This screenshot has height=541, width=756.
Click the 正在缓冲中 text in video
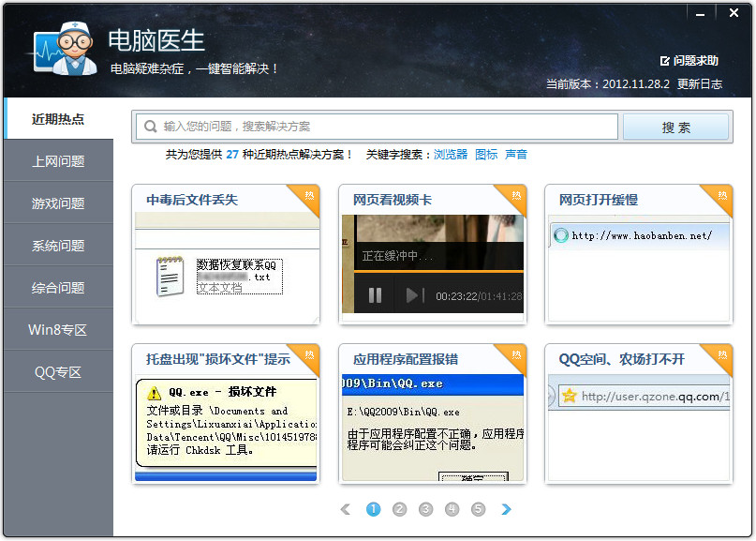[x=397, y=256]
